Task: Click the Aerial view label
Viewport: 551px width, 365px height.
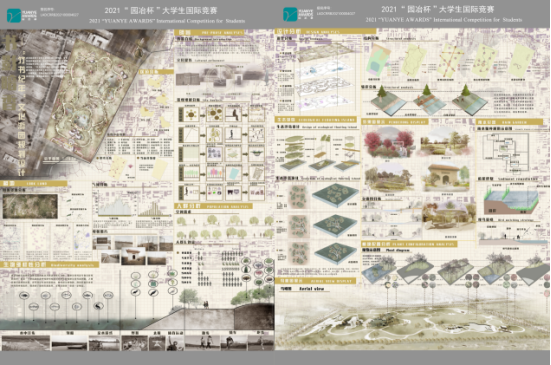Action: [x=311, y=288]
